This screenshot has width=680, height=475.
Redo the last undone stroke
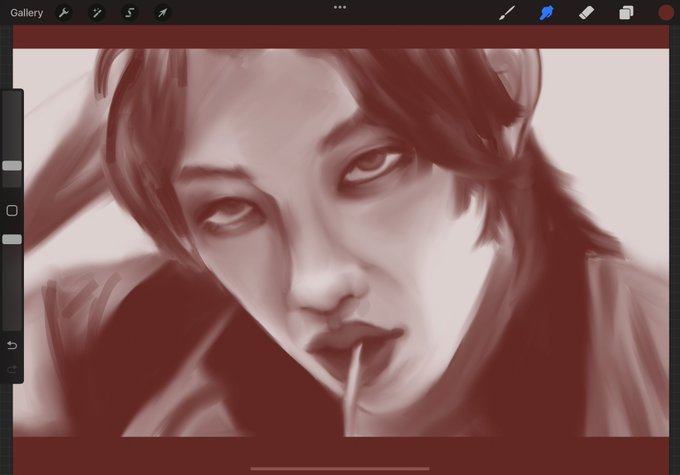click(x=12, y=369)
